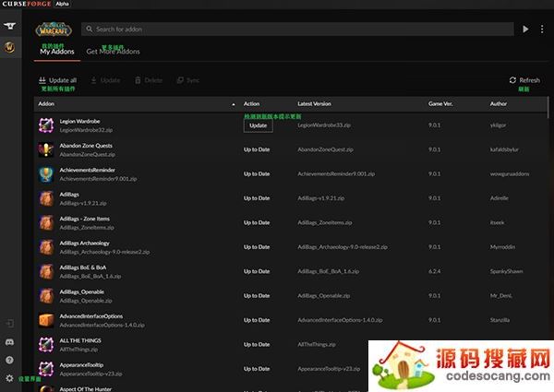Switch to the Get More Addons tab

(x=113, y=52)
